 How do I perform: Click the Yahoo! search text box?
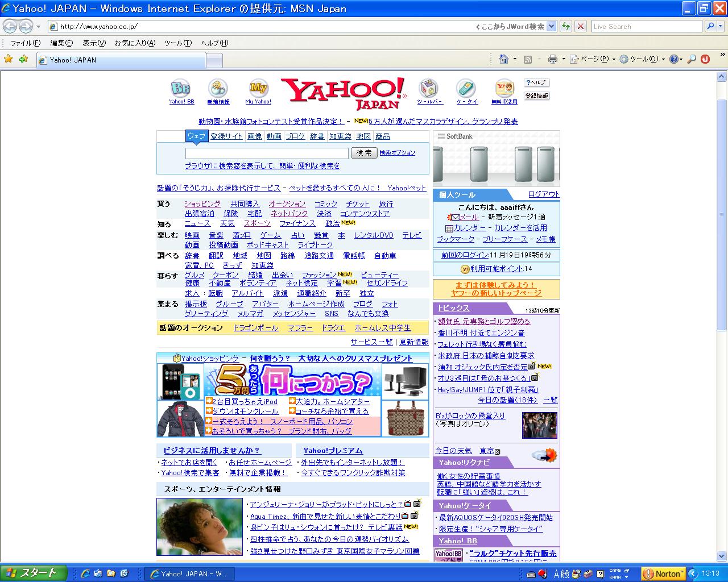click(x=267, y=153)
